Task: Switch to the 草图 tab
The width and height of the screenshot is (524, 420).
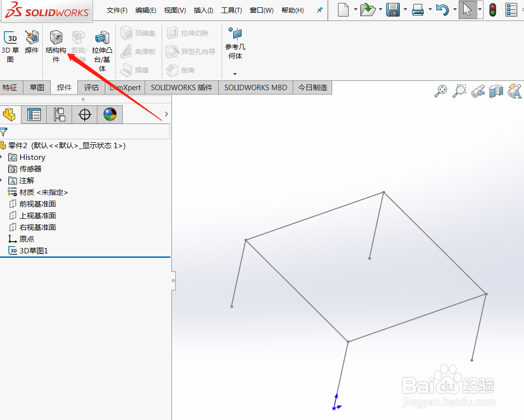Action: [37, 88]
